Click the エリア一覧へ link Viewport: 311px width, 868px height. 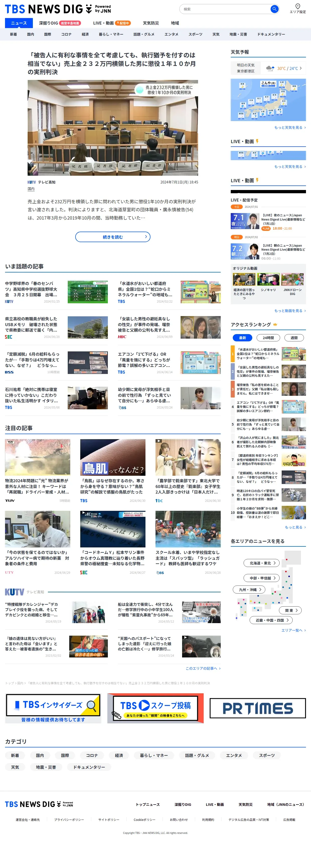pyautogui.click(x=293, y=630)
